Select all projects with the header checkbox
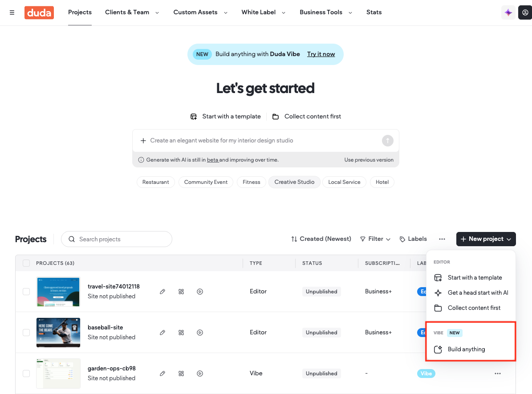The image size is (532, 394). click(26, 263)
